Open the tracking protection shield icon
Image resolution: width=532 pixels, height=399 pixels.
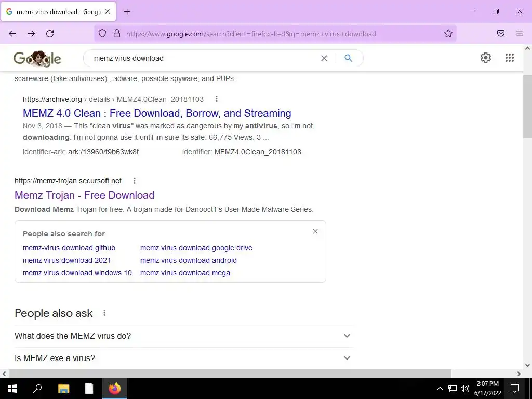[x=102, y=33]
